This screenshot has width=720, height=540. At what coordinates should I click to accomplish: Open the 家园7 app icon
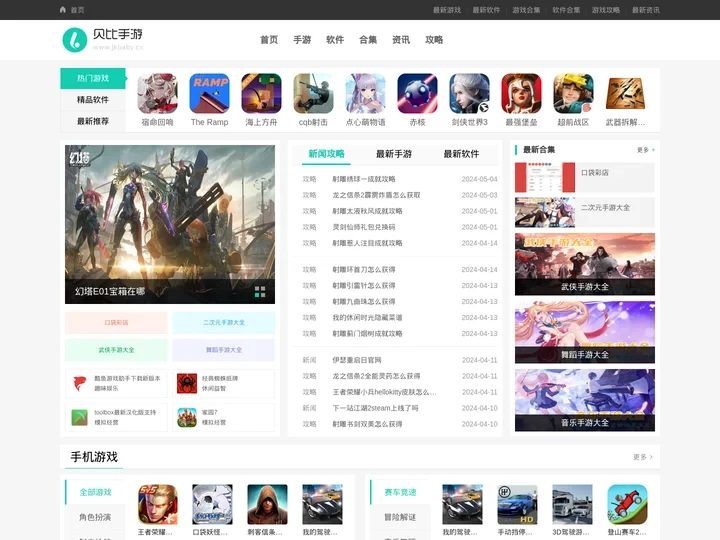[187, 417]
